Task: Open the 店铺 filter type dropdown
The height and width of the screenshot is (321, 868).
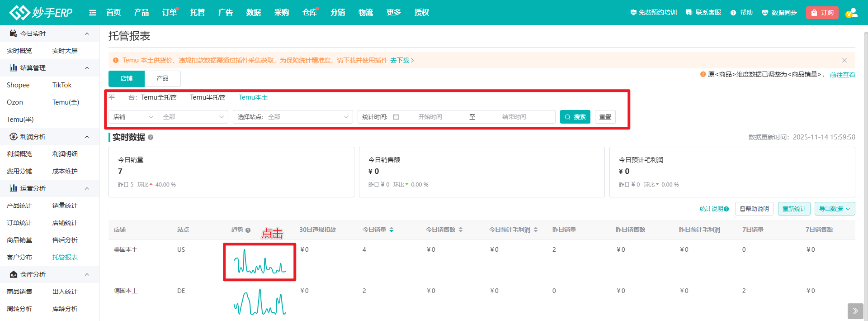Action: point(134,117)
